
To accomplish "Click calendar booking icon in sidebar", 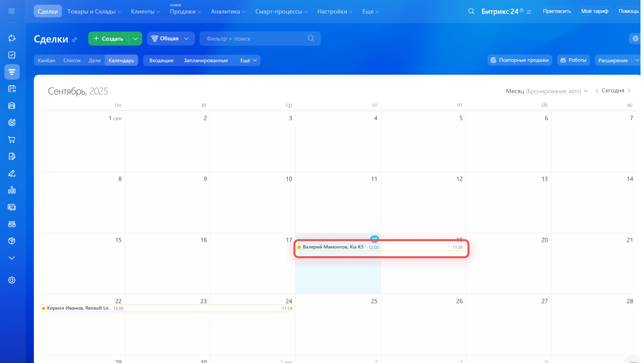I will tap(12, 89).
